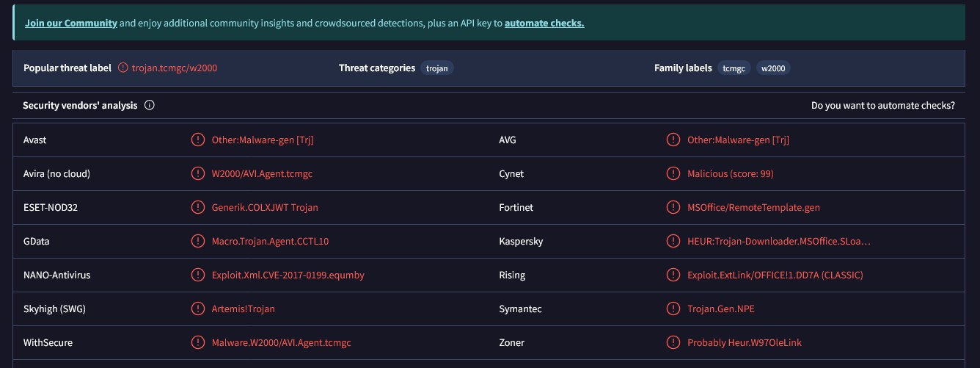
Task: Select the w2000 family label tag
Action: [x=773, y=68]
